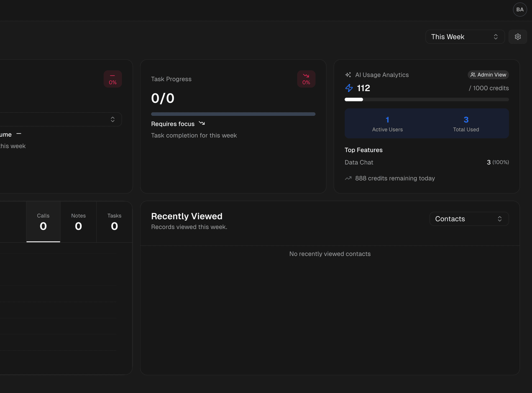Click the task completion progress bar
Image resolution: width=532 pixels, height=393 pixels.
coord(233,114)
